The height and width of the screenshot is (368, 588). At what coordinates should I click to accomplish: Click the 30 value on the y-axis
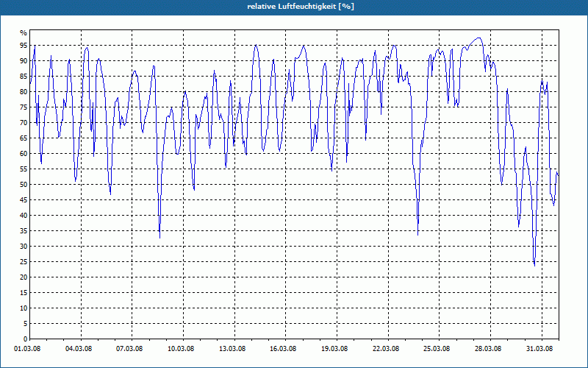pyautogui.click(x=24, y=247)
